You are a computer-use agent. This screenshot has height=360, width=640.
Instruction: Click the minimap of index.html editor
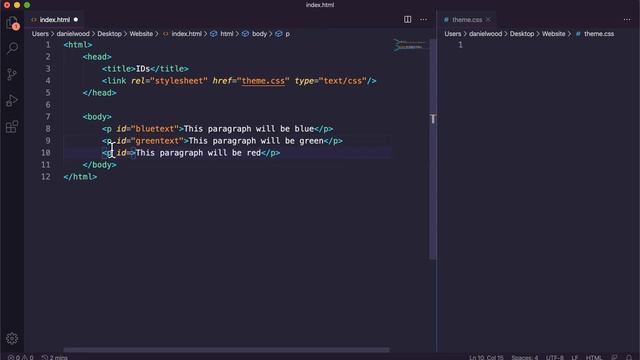[x=410, y=45]
